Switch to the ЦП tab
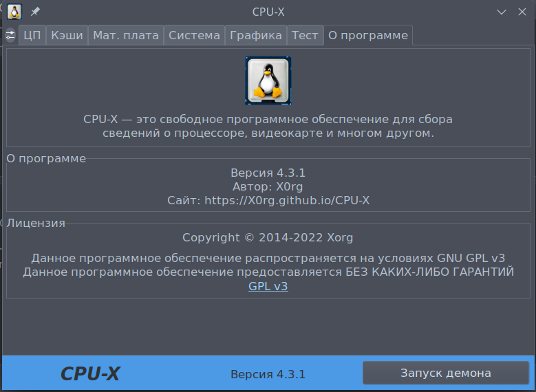536x392 pixels. pyautogui.click(x=32, y=35)
